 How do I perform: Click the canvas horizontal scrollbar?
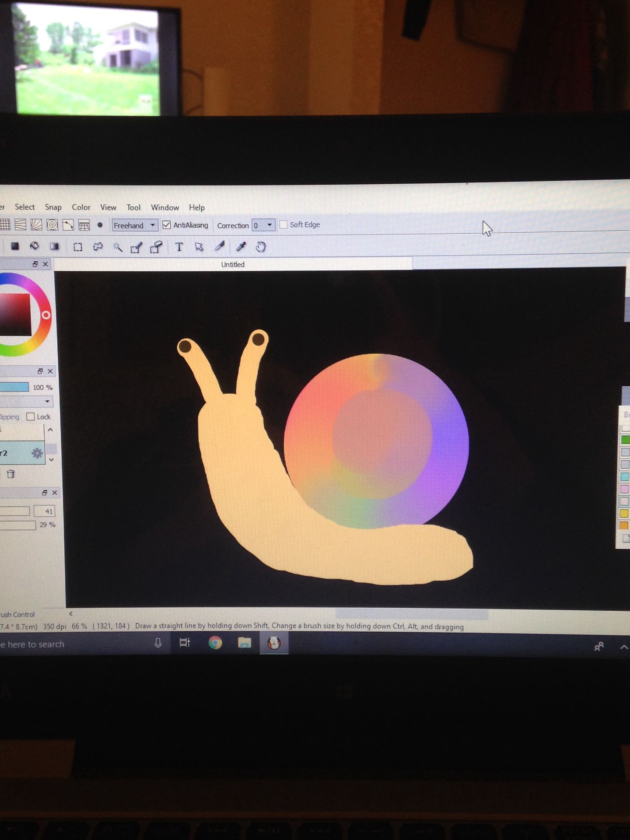pos(411,614)
